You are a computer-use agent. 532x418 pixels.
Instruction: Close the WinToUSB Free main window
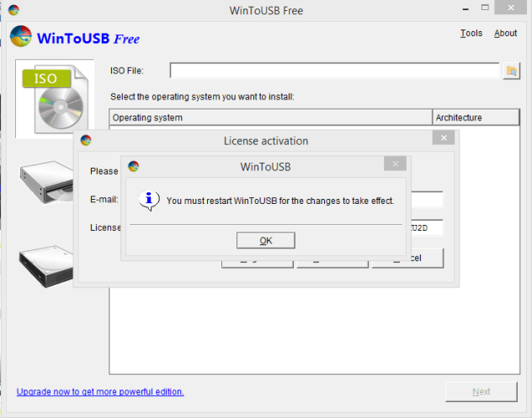[511, 8]
